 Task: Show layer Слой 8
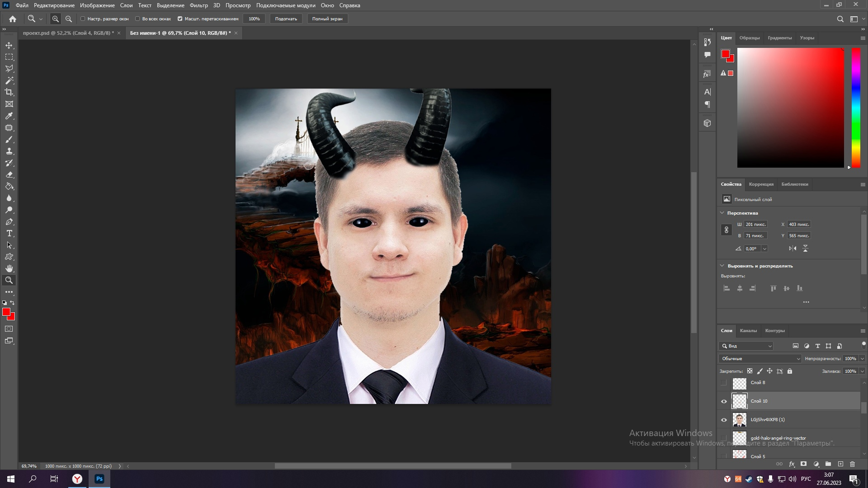pos(724,383)
